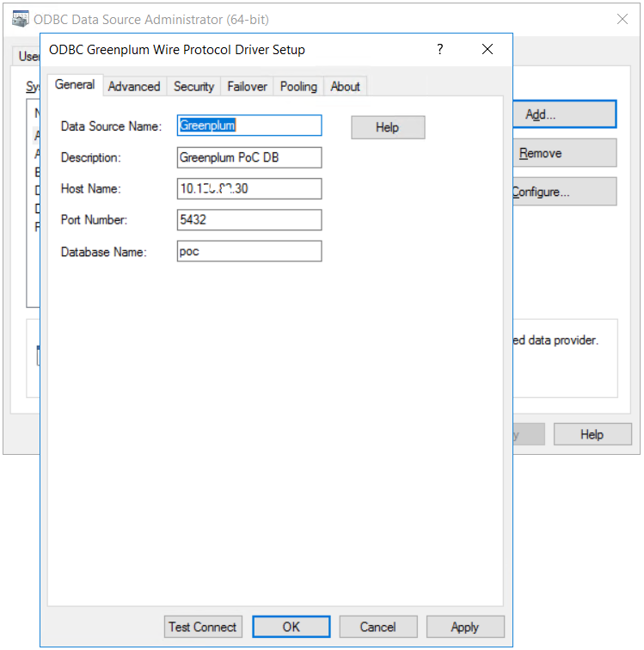Open the Advanced tab
Screen dimensions: 644x650
[x=134, y=87]
